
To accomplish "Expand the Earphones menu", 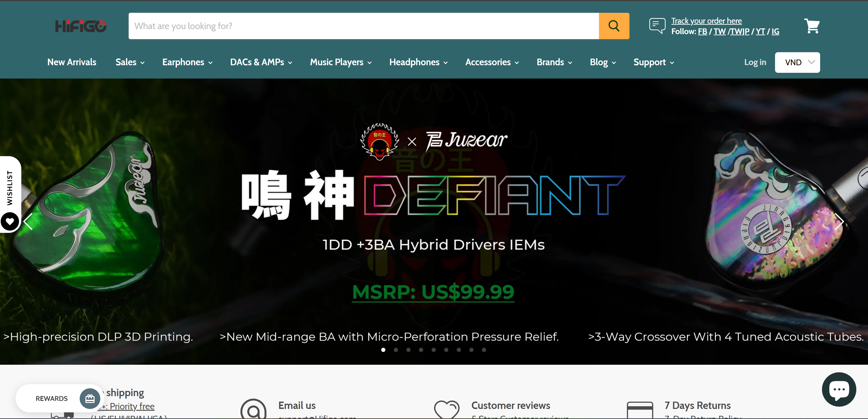I will click(187, 62).
